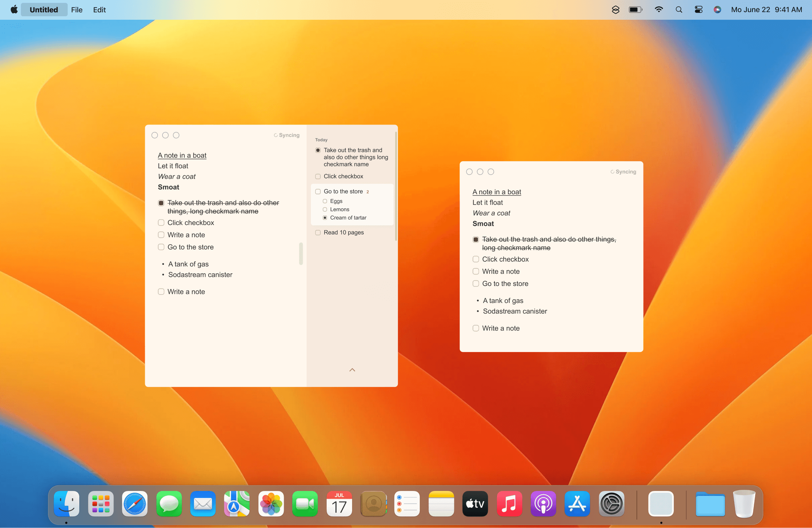812x528 pixels.
Task: Open Launchpad in the dock
Action: (x=100, y=504)
